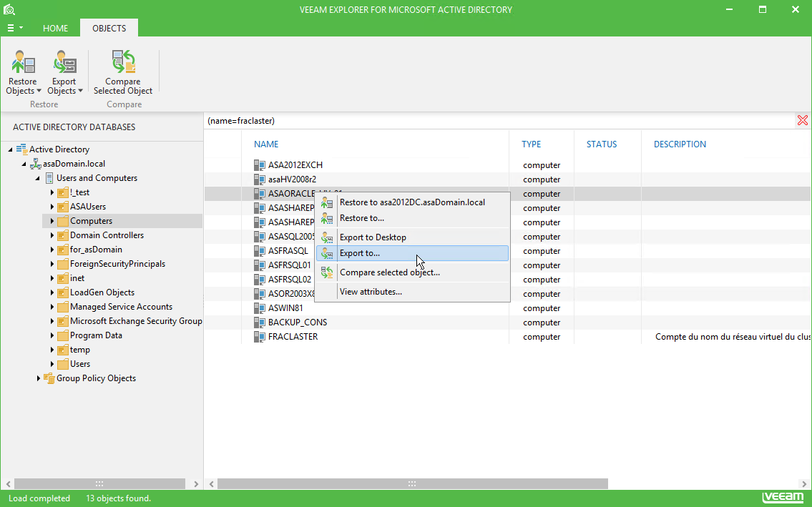Screen dimensions: 812x507
Task: Select Managed Service Accounts folder
Action: 121,307
